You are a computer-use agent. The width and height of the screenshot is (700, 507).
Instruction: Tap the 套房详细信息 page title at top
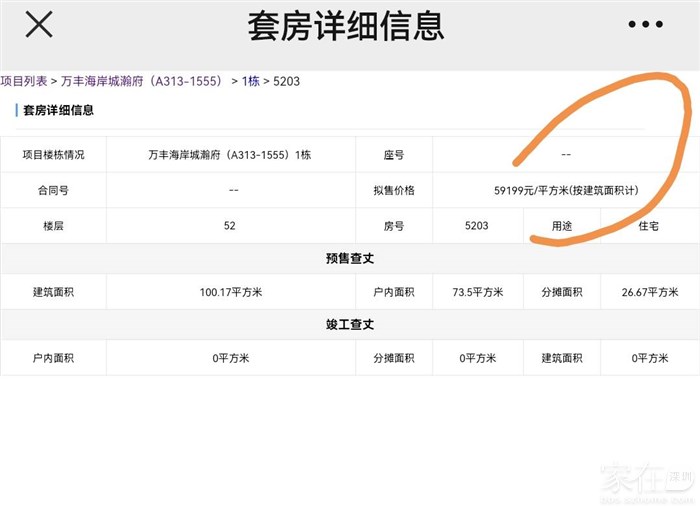345,26
